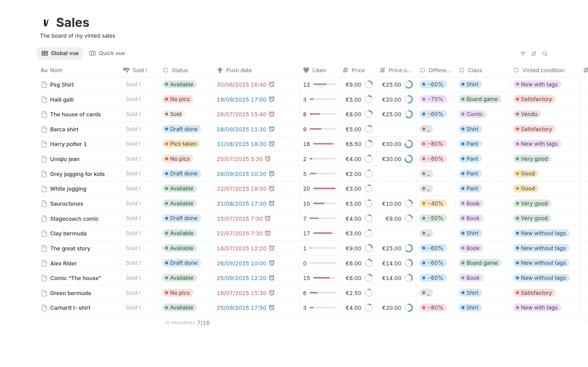Image resolution: width=588 pixels, height=367 pixels.
Task: Click the Aa icon in the Nom column header
Action: click(43, 70)
